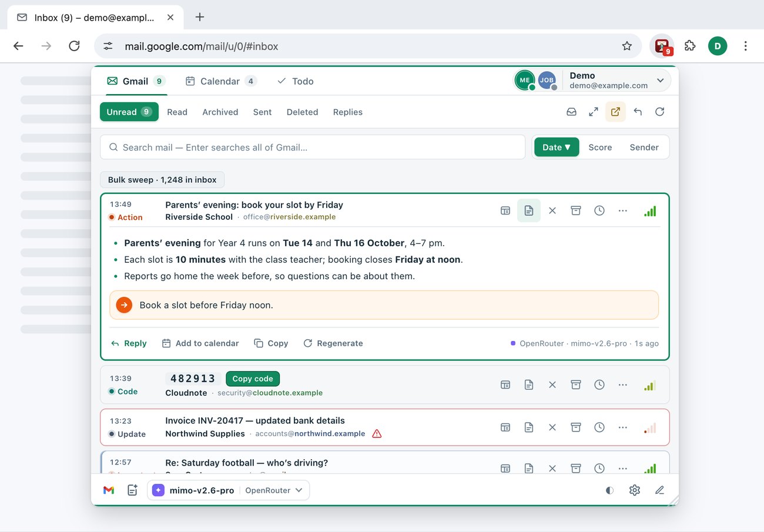Click Add to calendar for Parents' evening
This screenshot has height=532, width=764.
pos(200,343)
